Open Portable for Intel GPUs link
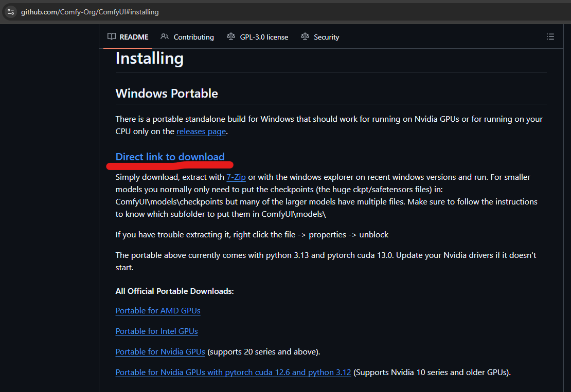571x392 pixels. point(156,331)
